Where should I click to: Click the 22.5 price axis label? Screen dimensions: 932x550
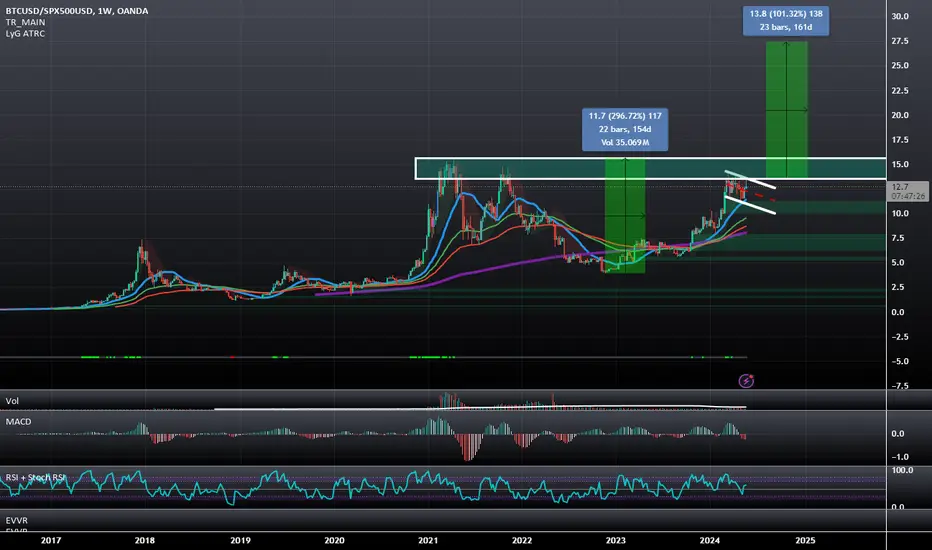click(900, 90)
